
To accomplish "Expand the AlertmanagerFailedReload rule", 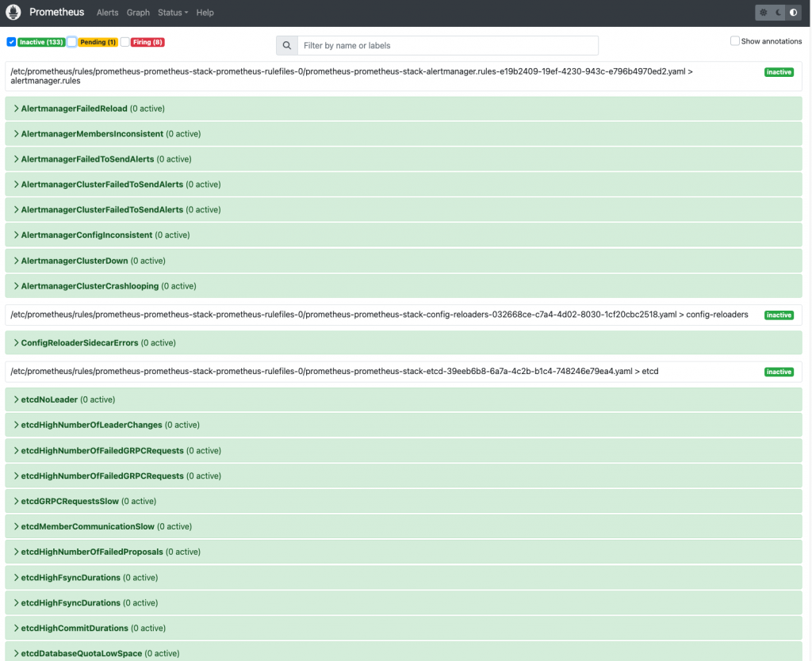I will click(x=404, y=109).
